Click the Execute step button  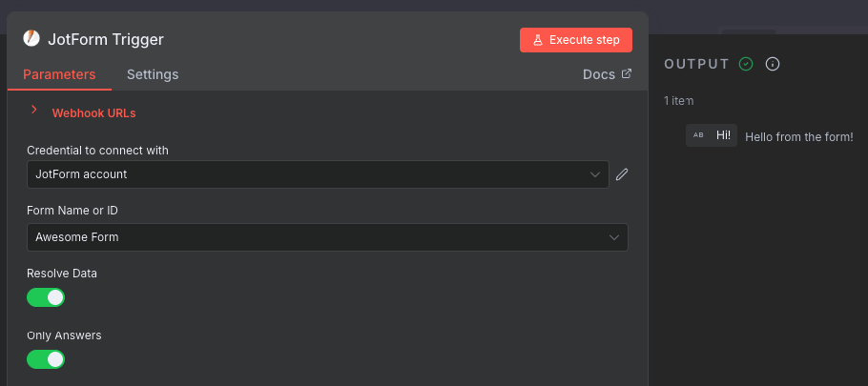576,40
